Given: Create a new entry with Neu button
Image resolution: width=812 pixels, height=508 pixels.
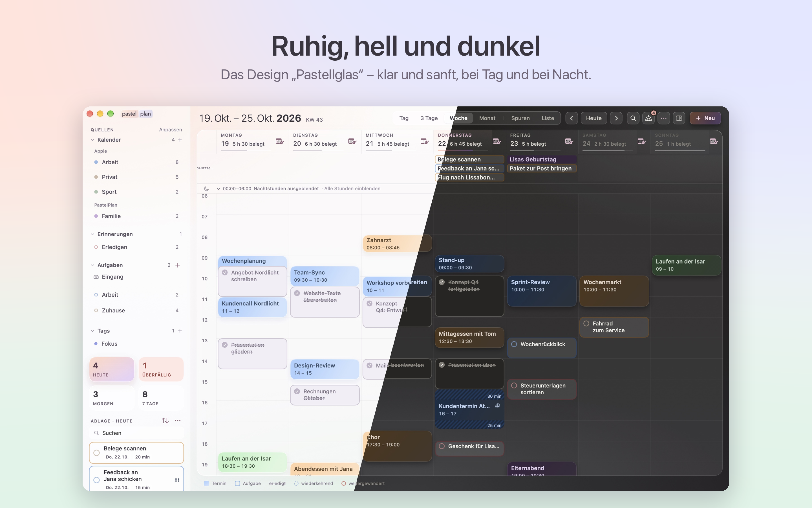Looking at the screenshot, I should click(x=705, y=118).
